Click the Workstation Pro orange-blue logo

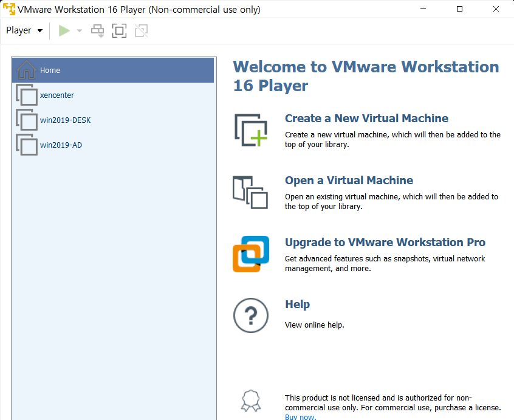(x=251, y=254)
